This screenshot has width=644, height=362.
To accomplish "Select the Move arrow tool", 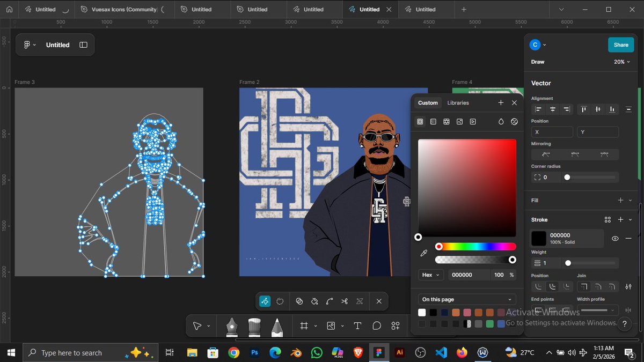I will tap(197, 326).
